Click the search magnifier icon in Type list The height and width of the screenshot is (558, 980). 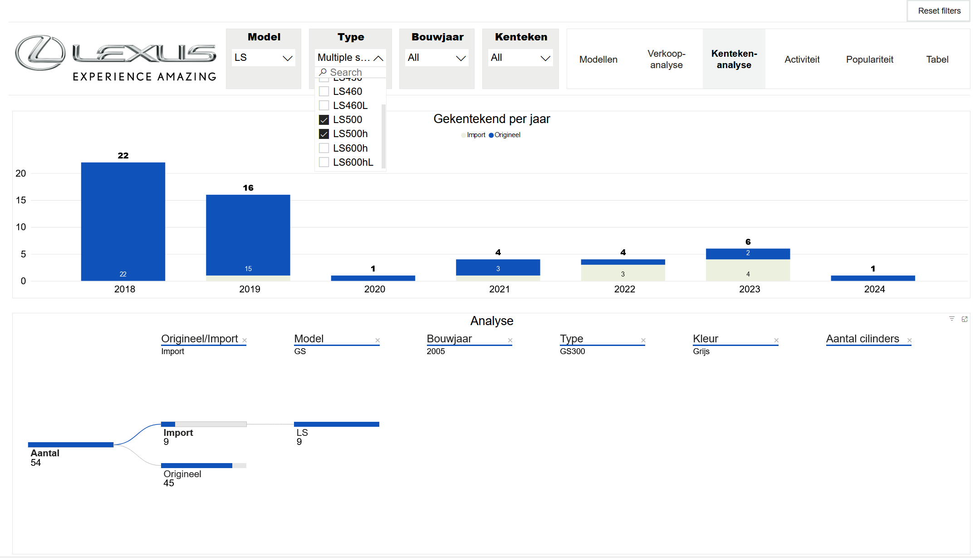[x=323, y=72]
